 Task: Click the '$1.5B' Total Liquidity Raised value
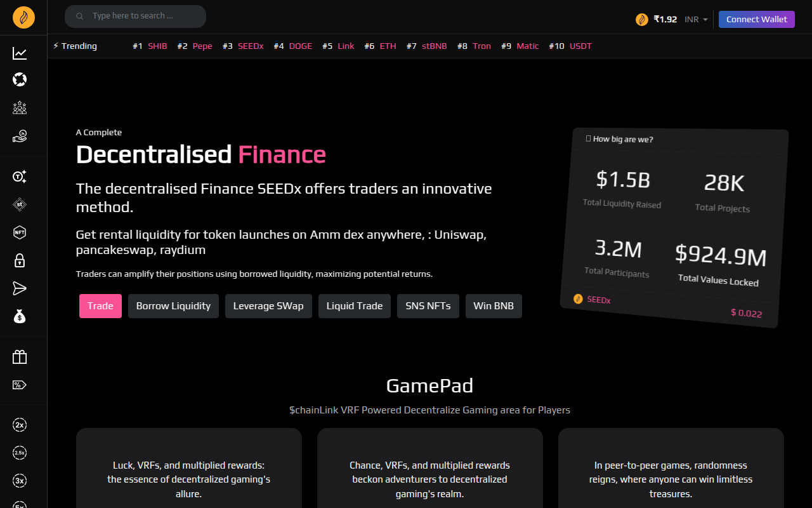point(623,180)
